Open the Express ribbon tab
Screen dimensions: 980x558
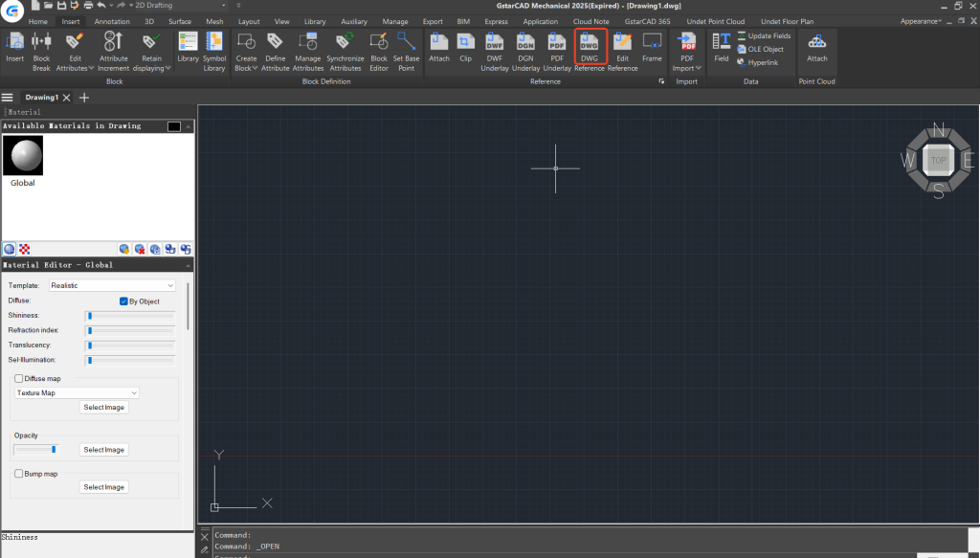coord(497,21)
